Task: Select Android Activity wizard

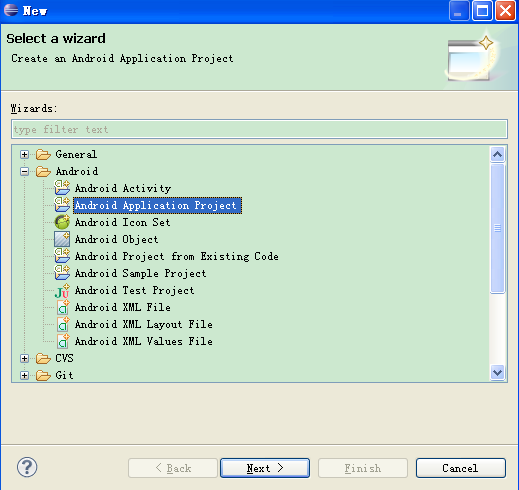Action: (123, 188)
